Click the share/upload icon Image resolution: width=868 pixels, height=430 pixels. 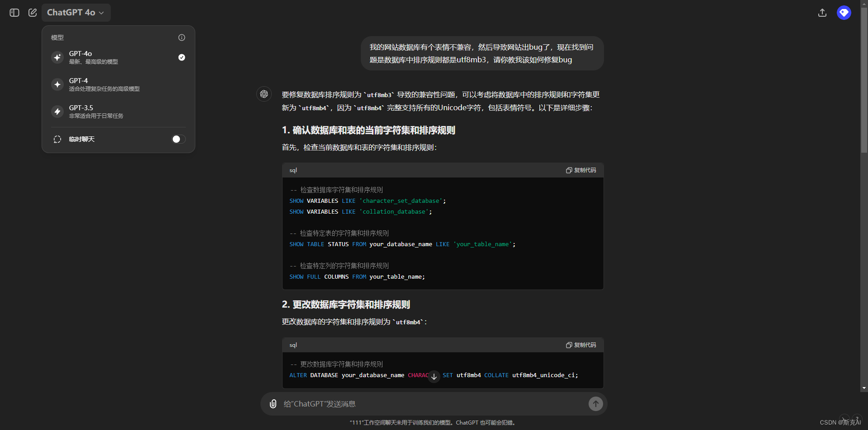822,13
